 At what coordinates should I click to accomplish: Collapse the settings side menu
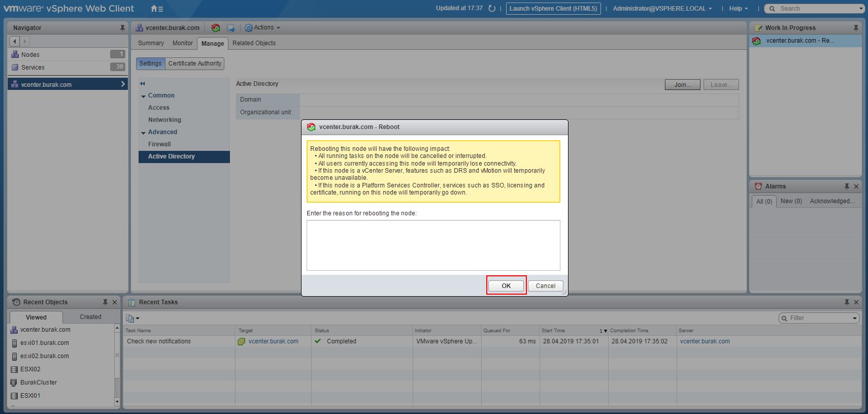pyautogui.click(x=143, y=83)
